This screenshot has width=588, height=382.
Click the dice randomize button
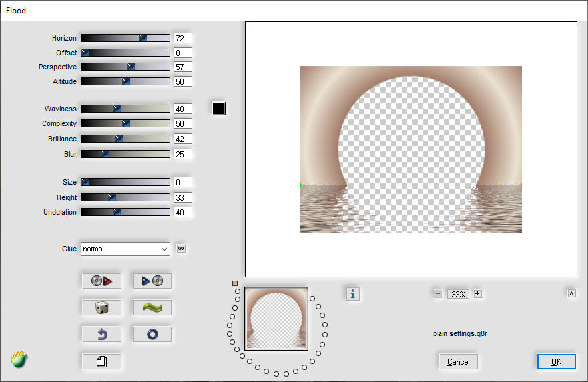coord(102,308)
